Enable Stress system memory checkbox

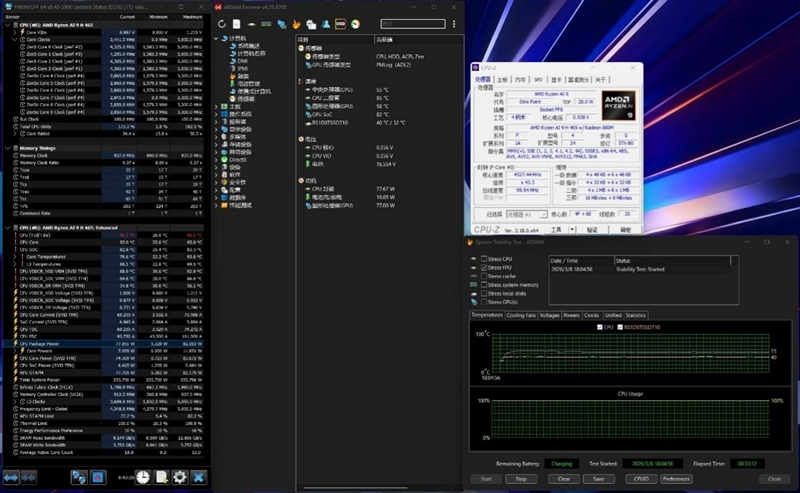point(484,285)
